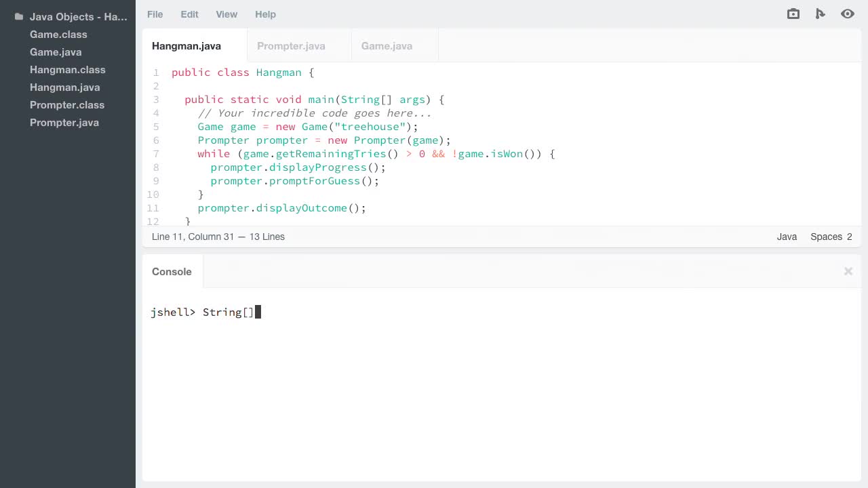This screenshot has height=488, width=868.
Task: Expand the Java Objects - Ha... project header
Action: click(x=79, y=16)
